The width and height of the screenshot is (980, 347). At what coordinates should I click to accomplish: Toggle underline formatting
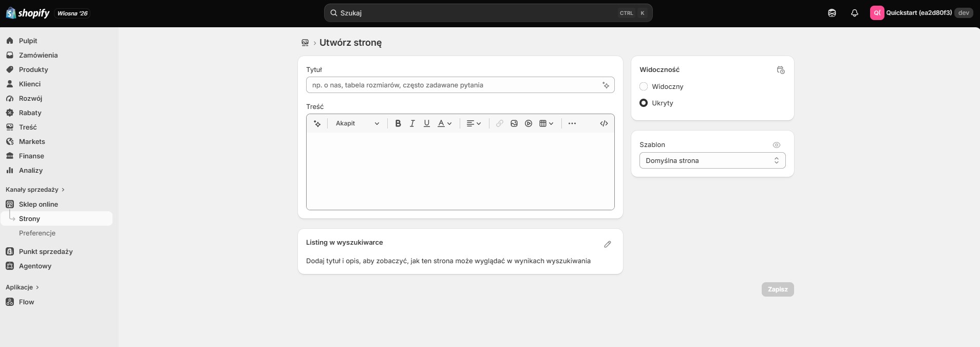(427, 123)
